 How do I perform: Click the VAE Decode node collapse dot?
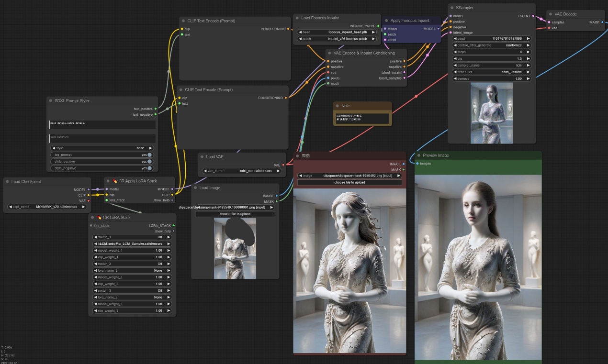[x=550, y=14]
